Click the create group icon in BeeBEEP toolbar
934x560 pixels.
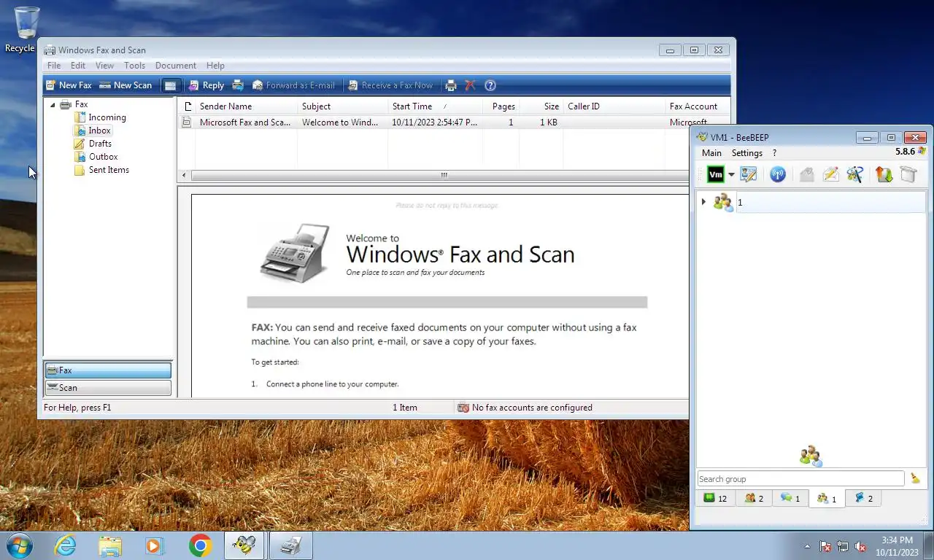coord(855,174)
